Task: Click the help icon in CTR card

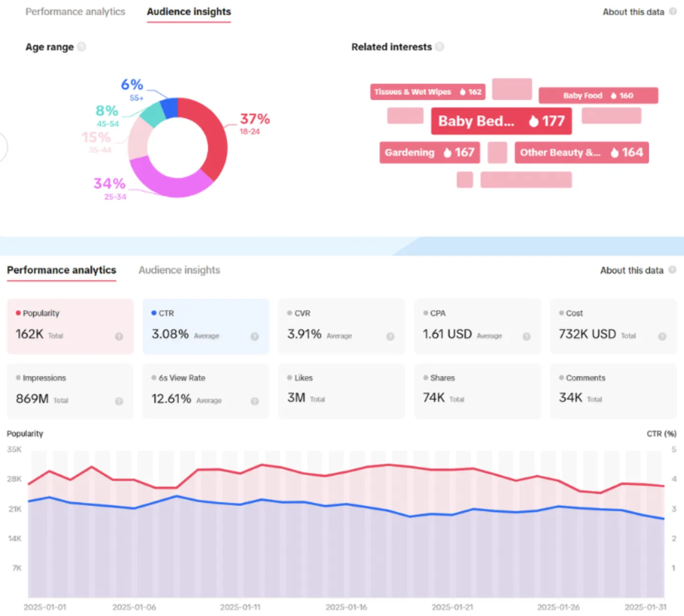Action: coord(254,336)
